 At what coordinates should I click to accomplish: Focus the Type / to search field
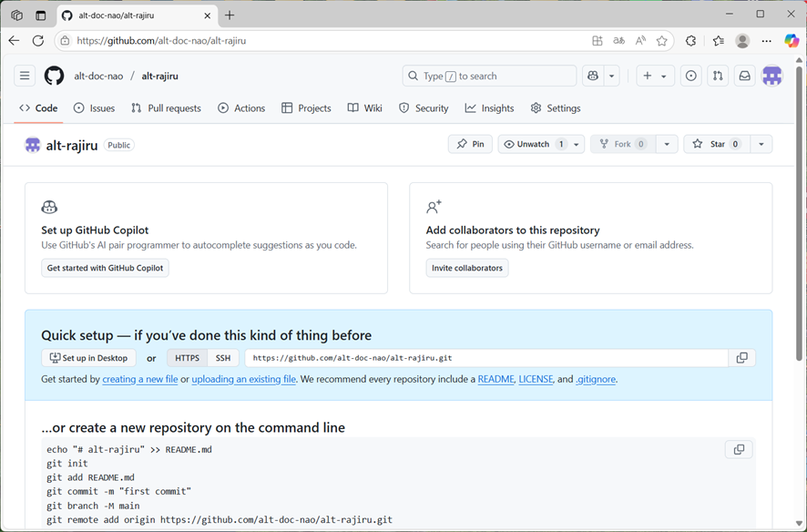(489, 77)
